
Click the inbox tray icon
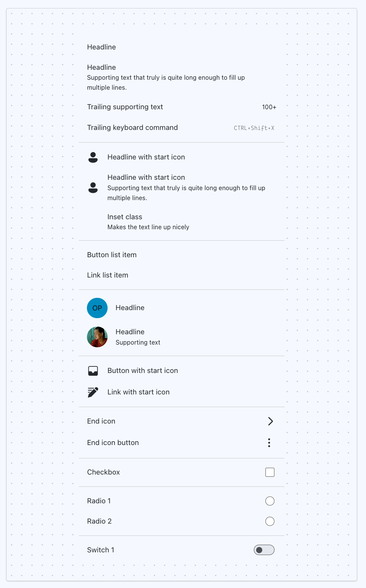click(x=93, y=371)
